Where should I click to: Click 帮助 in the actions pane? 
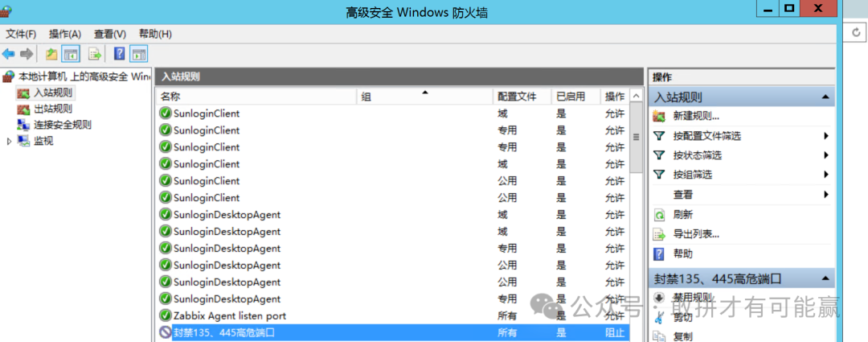(x=682, y=253)
